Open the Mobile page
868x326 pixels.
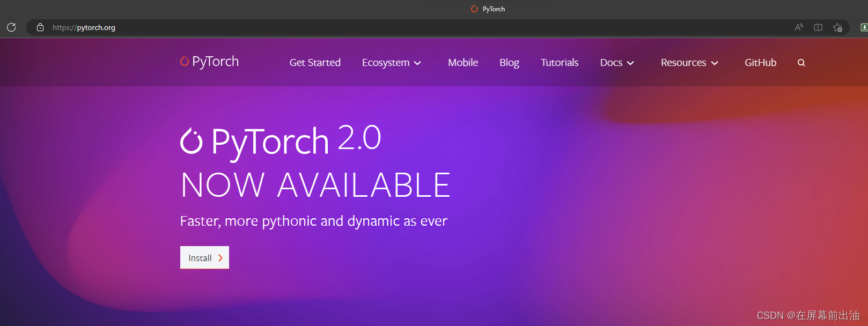(463, 63)
